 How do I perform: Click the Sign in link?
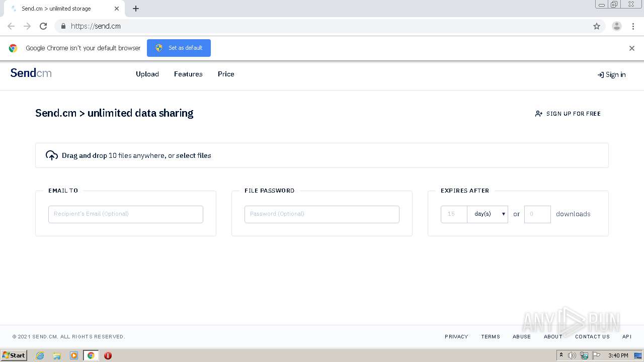pyautogui.click(x=611, y=75)
